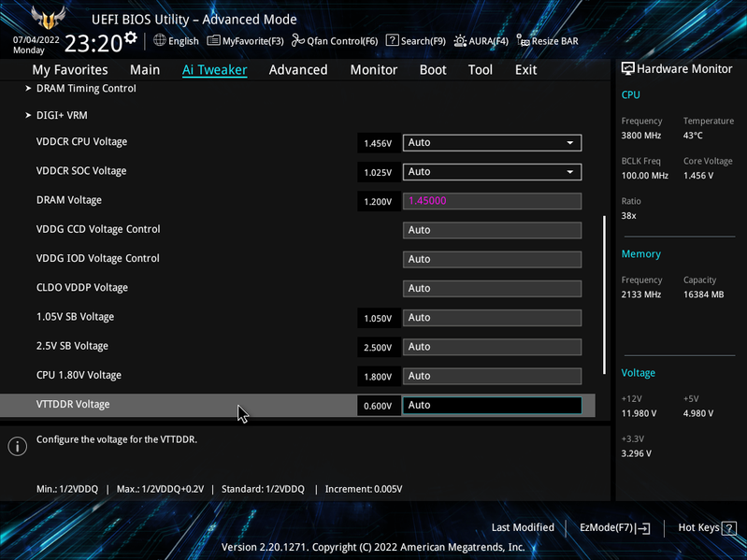Open VDDCR SOC Voltage dropdown
This screenshot has height=560, width=747.
pos(492,172)
